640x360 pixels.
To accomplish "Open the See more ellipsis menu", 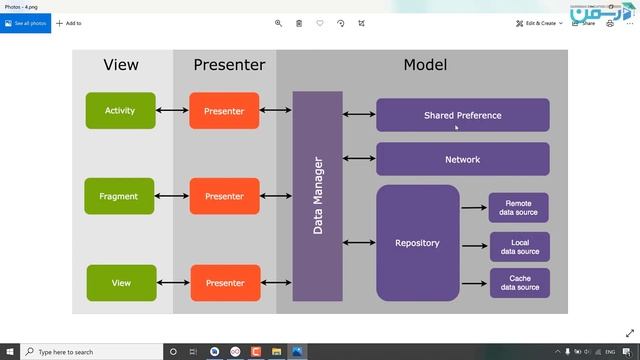I will [630, 23].
